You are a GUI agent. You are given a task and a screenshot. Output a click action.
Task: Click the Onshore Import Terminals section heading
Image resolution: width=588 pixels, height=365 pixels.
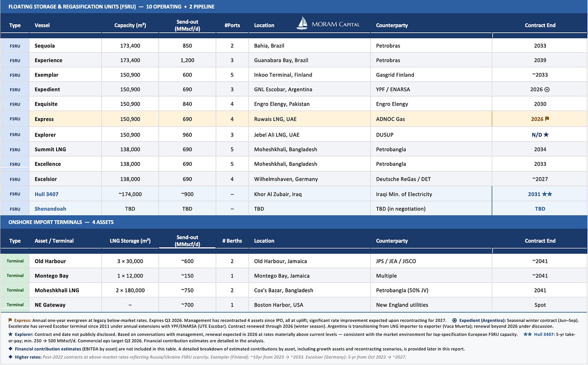[61, 222]
